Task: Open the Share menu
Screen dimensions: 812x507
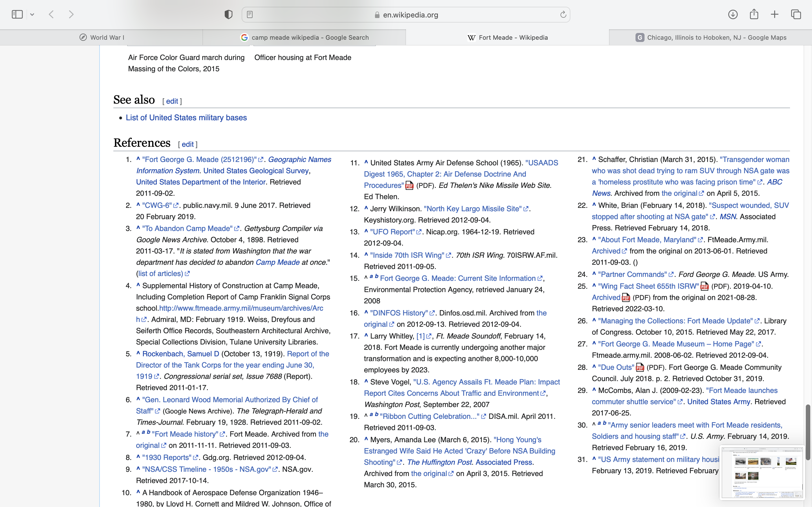Action: [754, 14]
